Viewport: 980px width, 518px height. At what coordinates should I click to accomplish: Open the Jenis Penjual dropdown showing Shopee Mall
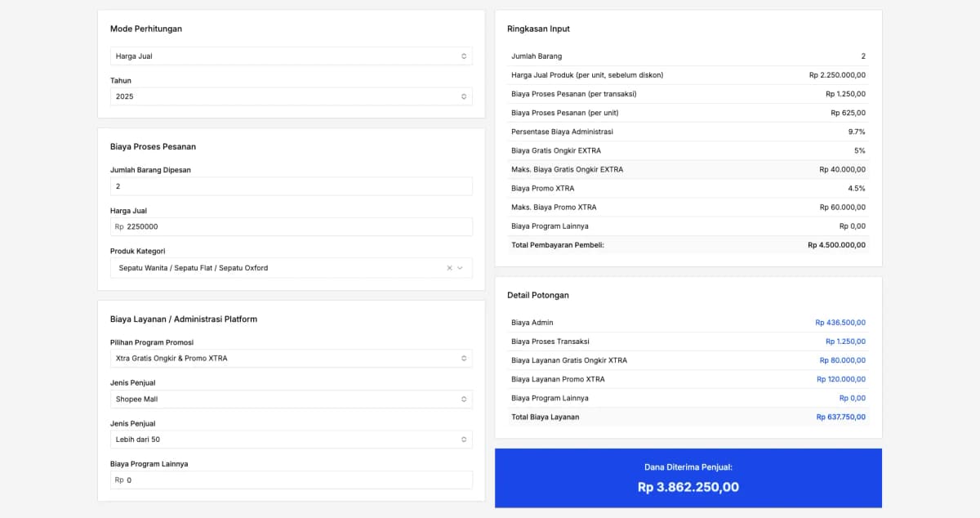291,399
